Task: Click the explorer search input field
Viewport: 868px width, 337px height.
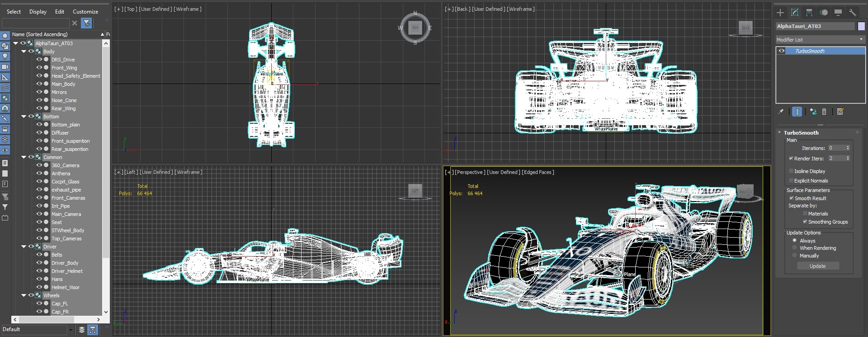Action: coord(35,23)
